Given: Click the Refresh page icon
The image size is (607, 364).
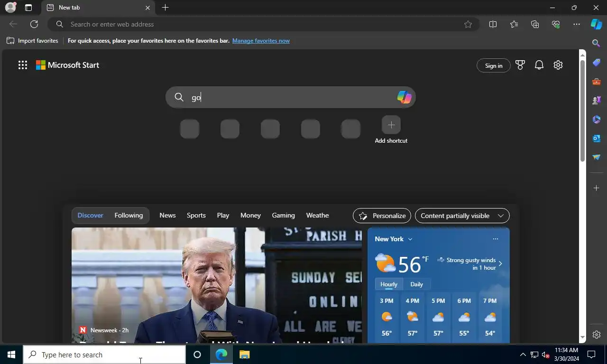Looking at the screenshot, I should 34,24.
